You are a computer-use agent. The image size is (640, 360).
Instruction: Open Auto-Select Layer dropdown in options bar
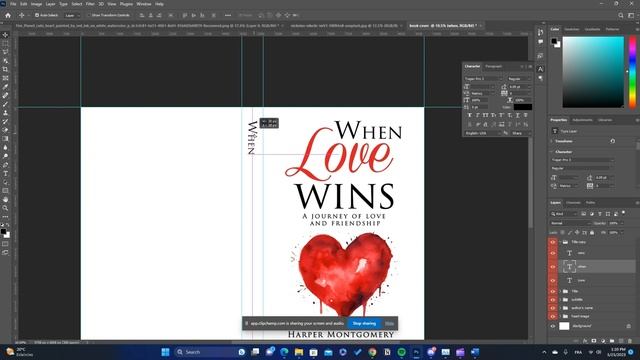(73, 16)
